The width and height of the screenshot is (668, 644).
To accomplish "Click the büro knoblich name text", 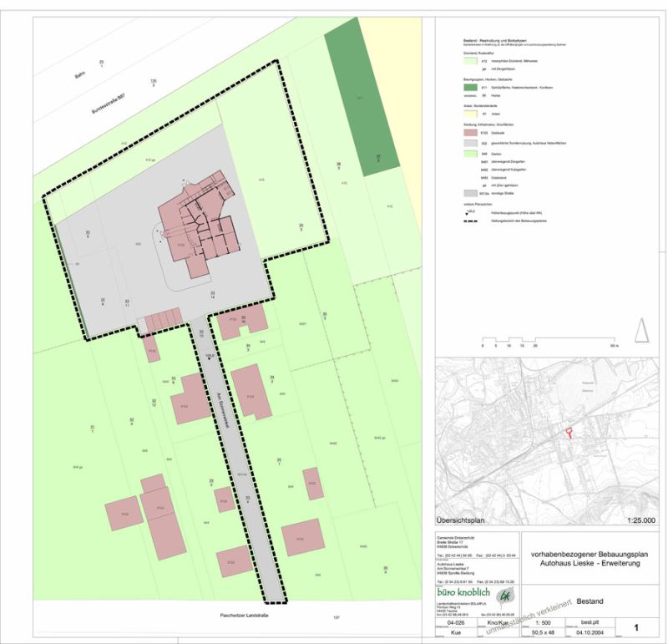I will [463, 592].
